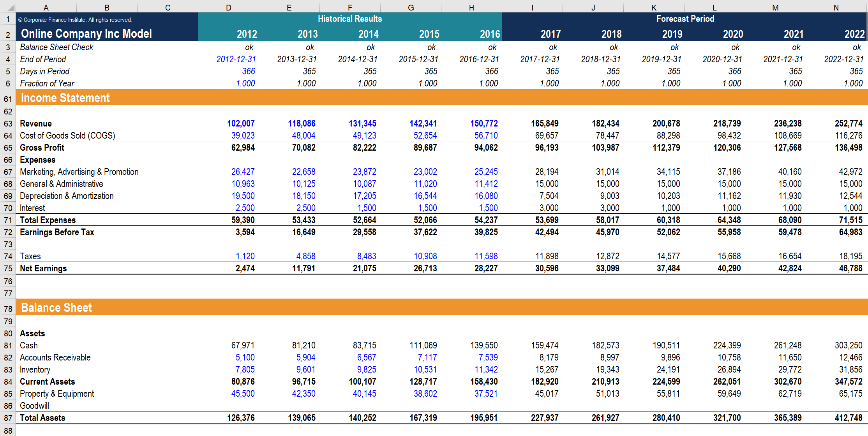Select column header D
This screenshot has width=868, height=436.
228,7
